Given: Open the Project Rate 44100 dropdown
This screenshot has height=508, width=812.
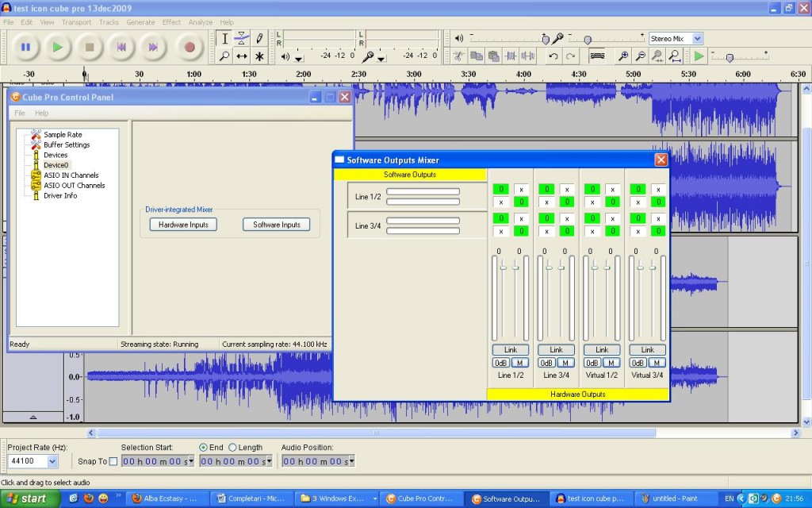Looking at the screenshot, I should [x=52, y=461].
